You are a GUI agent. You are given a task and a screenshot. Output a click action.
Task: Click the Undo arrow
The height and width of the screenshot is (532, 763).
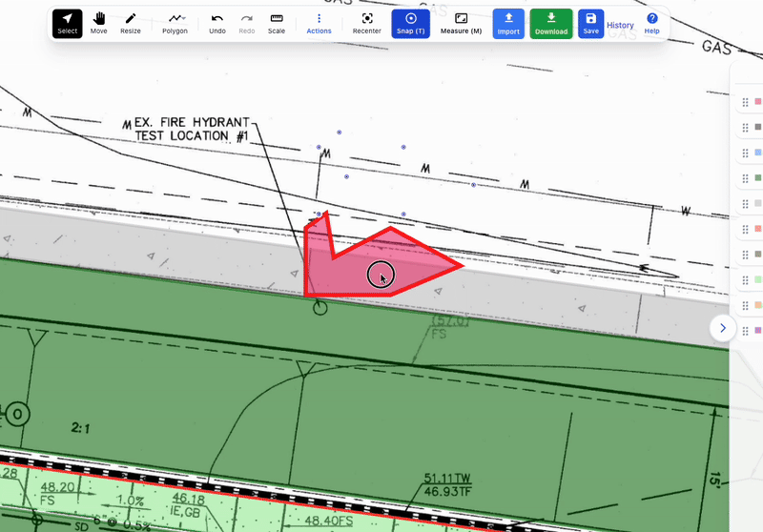click(217, 23)
